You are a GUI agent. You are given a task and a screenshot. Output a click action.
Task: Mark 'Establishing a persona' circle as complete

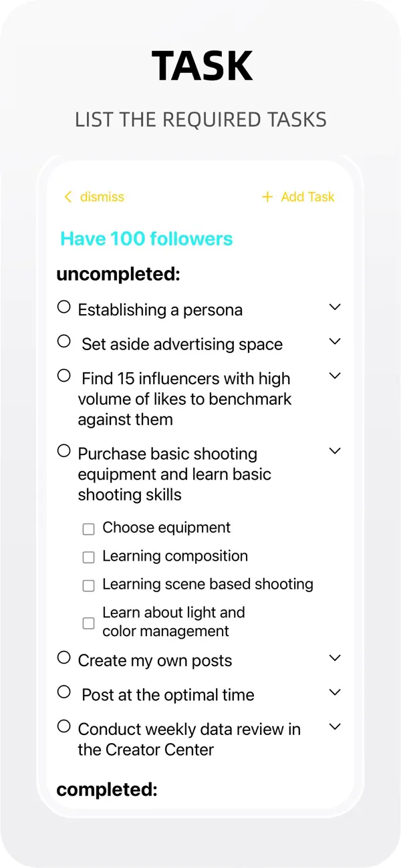tap(63, 307)
